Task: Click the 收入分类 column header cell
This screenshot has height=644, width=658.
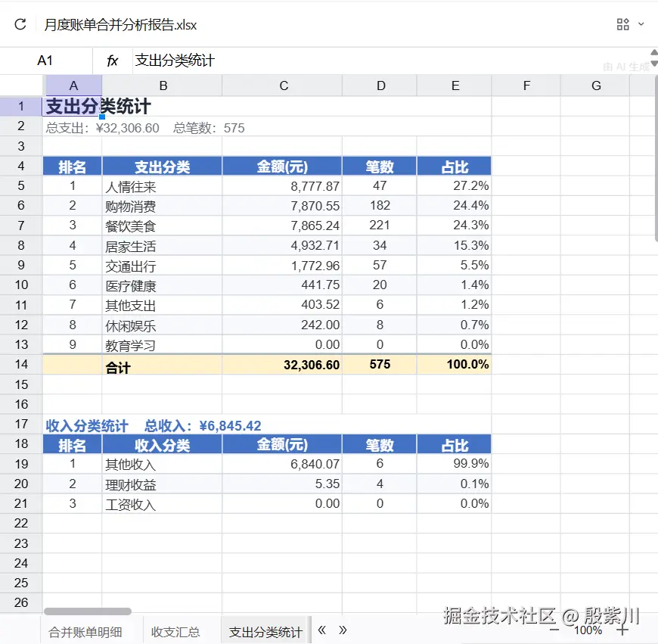Action: click(163, 444)
